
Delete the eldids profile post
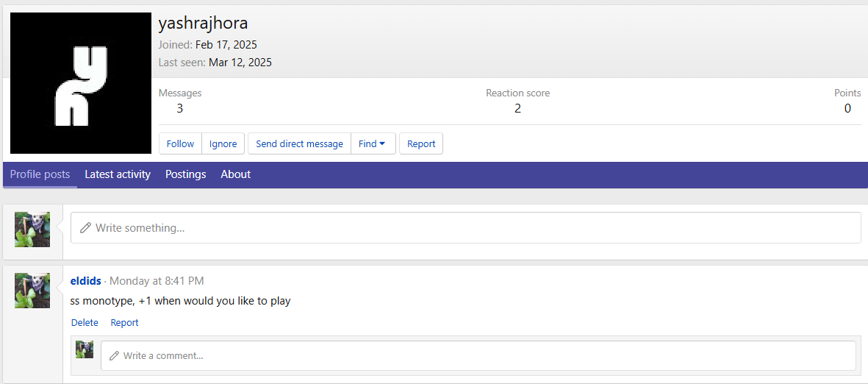85,322
